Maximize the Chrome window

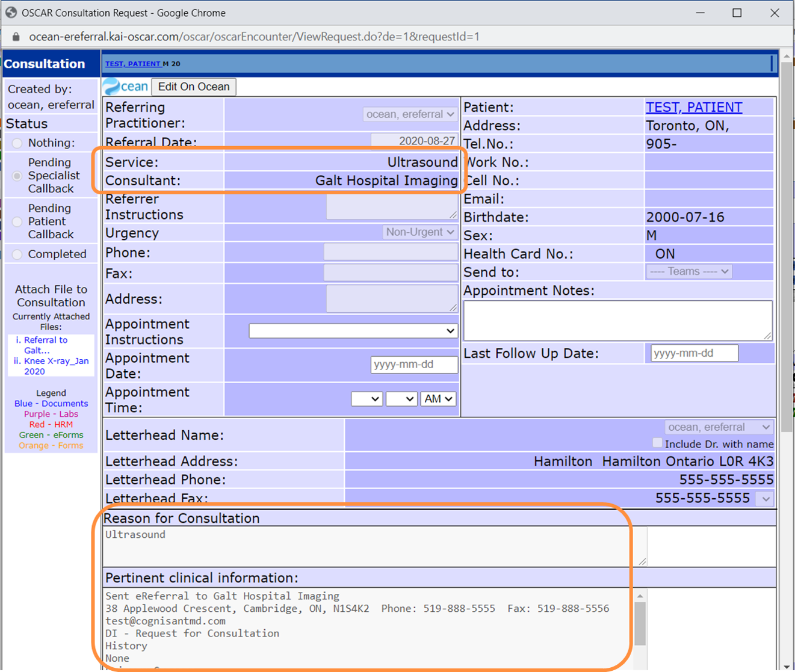pyautogui.click(x=737, y=13)
